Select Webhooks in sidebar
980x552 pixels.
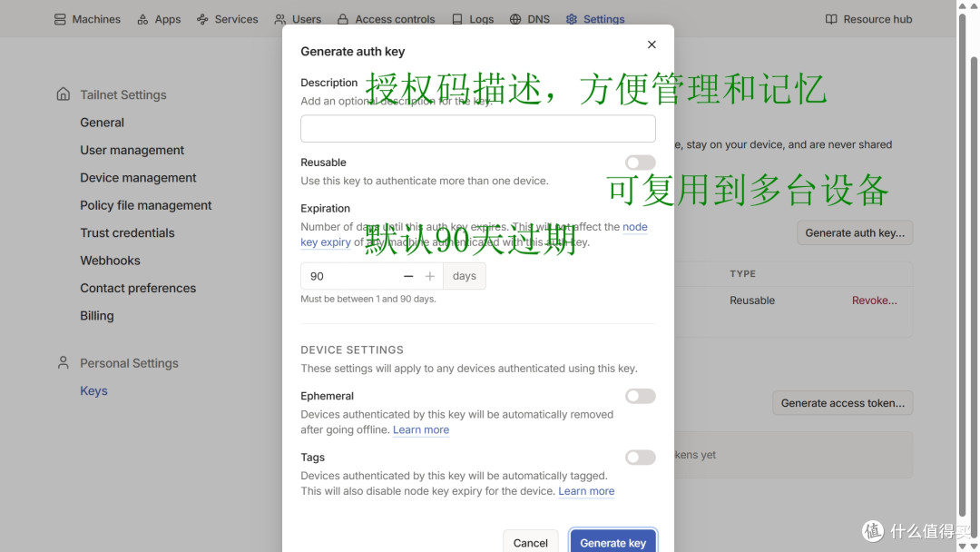pyautogui.click(x=110, y=260)
